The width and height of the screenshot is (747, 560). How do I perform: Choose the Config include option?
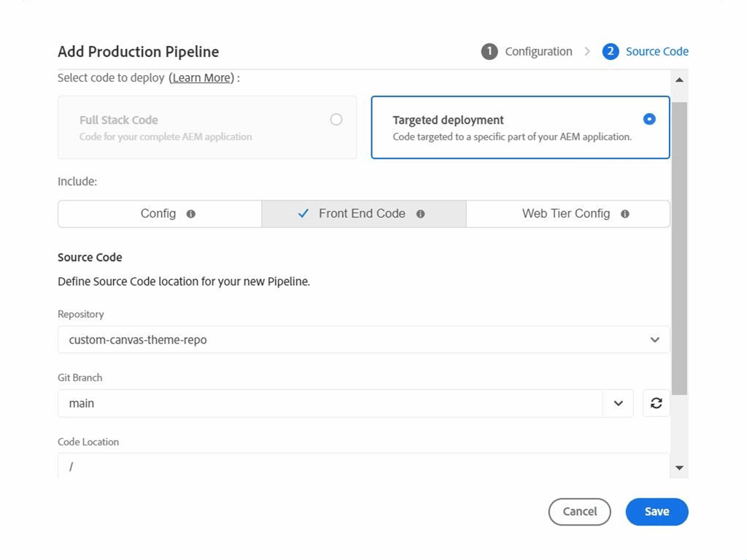coord(158,214)
